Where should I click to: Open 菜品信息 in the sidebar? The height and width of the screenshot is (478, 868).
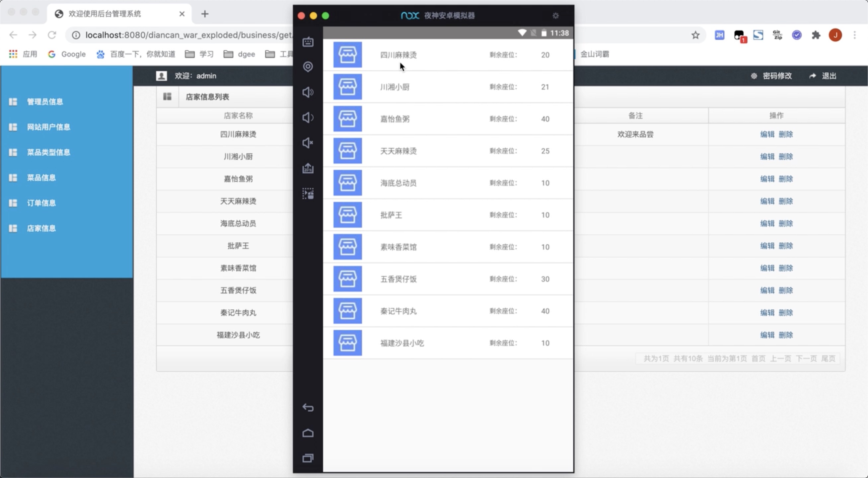(x=41, y=178)
